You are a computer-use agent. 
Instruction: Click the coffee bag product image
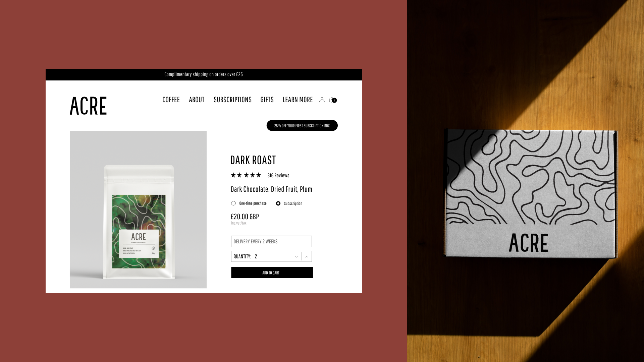pos(138,209)
